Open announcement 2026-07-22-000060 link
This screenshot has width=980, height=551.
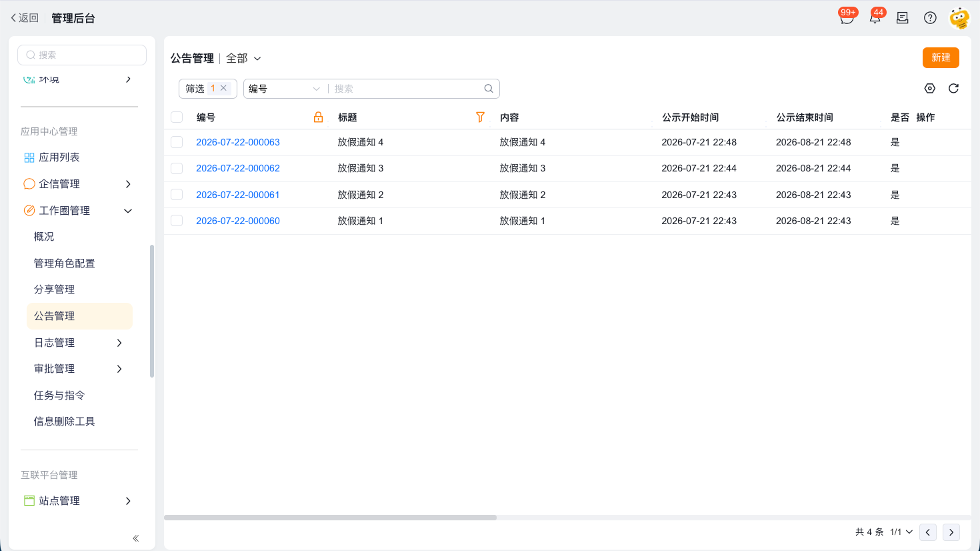238,221
